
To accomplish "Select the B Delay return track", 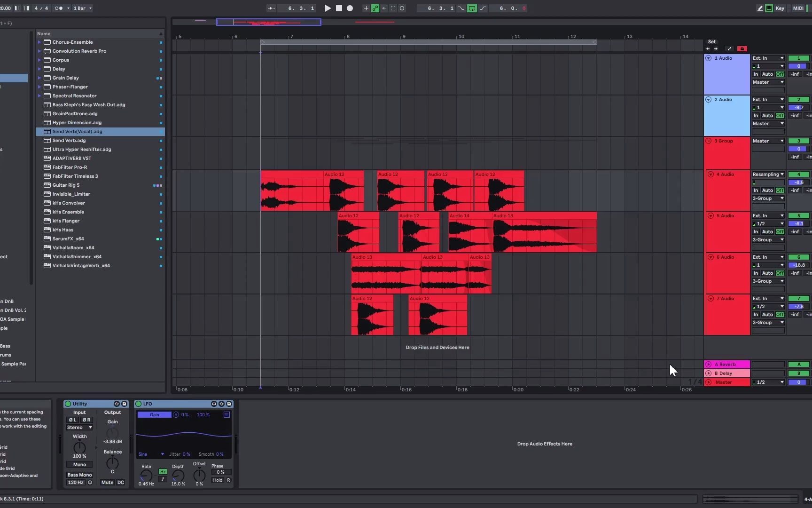I will coord(727,373).
